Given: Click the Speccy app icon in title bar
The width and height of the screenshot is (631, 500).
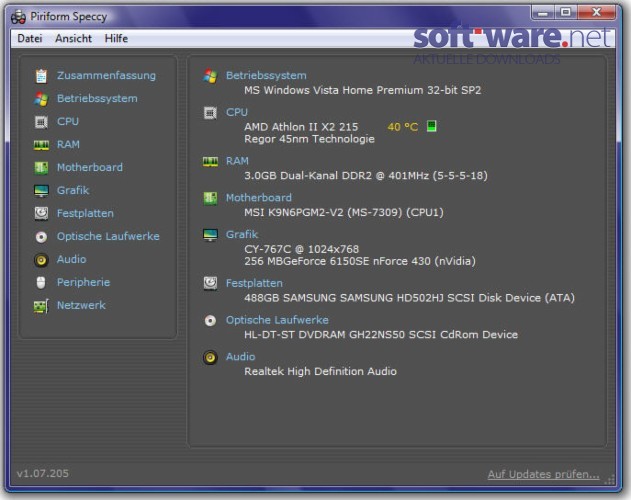Looking at the screenshot, I should click(x=19, y=17).
